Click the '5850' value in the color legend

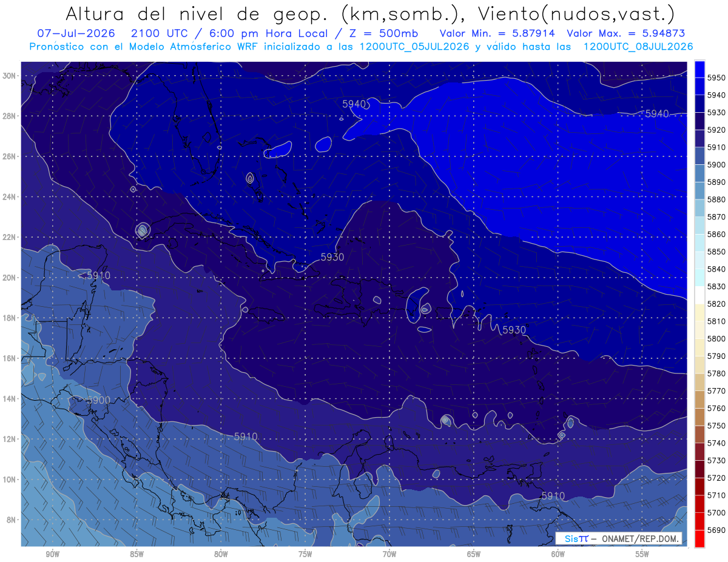pos(717,252)
